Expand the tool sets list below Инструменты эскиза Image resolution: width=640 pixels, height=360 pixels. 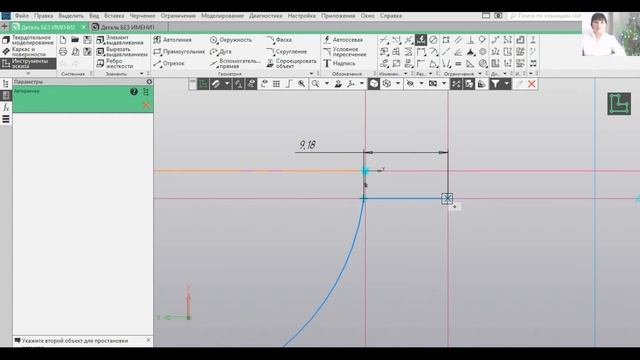(28, 74)
